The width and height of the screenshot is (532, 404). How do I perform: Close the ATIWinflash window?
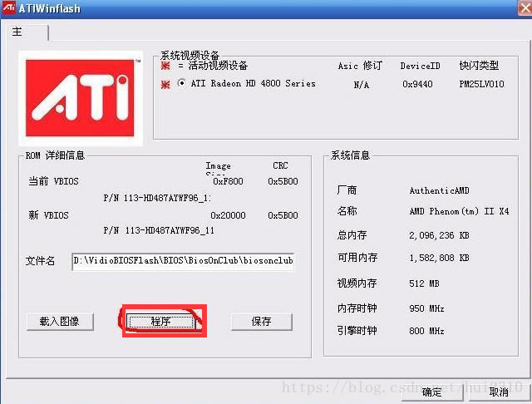525,8
